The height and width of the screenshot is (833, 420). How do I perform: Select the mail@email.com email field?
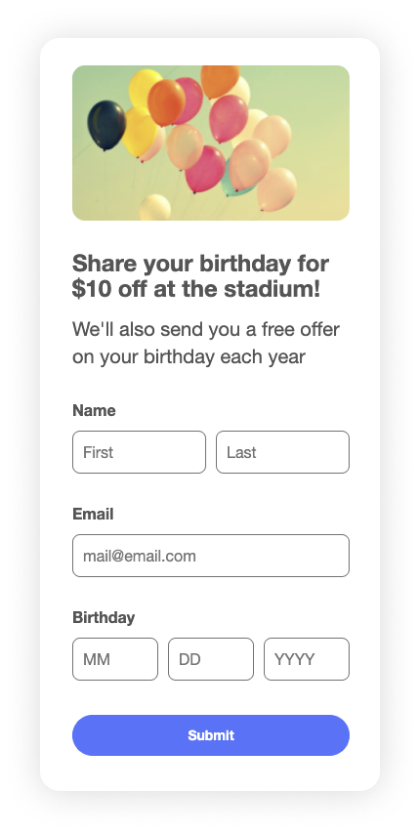tap(211, 556)
